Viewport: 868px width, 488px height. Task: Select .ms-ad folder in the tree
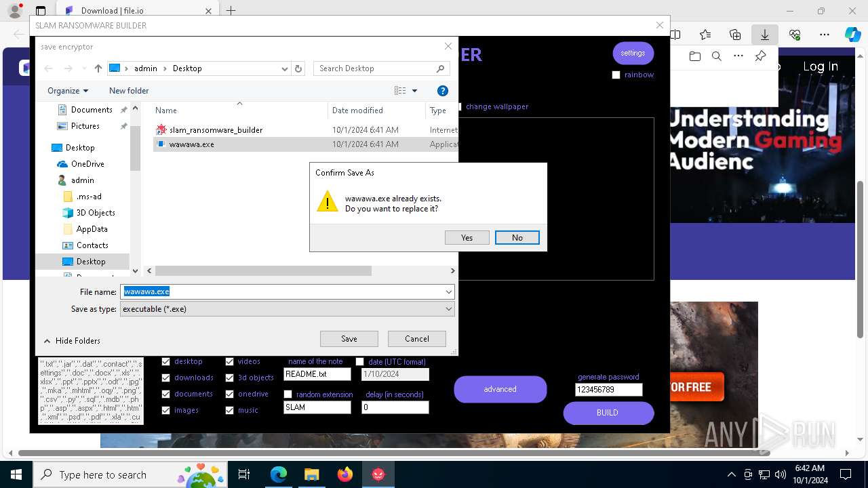(89, 197)
